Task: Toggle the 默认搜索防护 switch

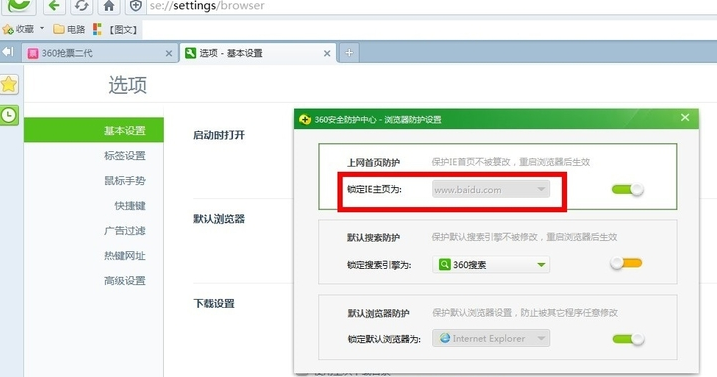Action: coord(626,263)
